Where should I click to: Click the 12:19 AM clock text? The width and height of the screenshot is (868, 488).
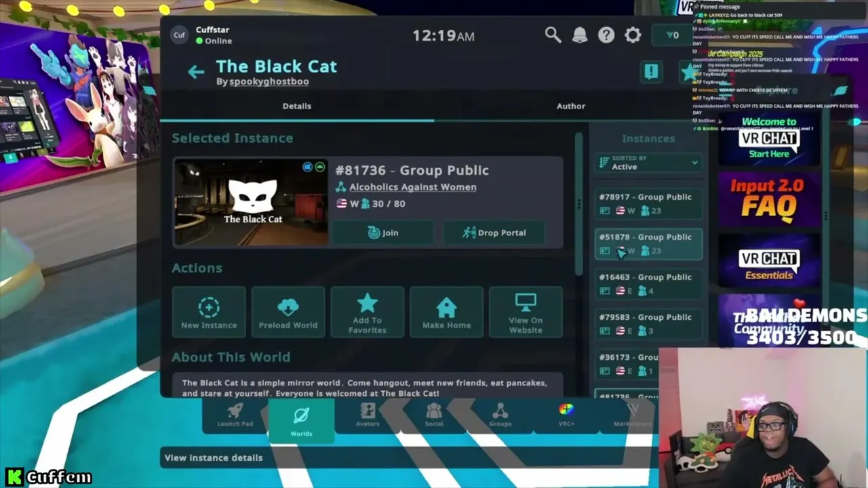click(443, 36)
